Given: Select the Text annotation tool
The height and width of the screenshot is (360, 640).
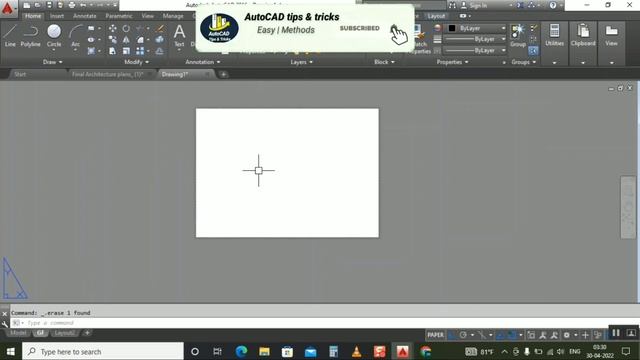Looking at the screenshot, I should pyautogui.click(x=179, y=36).
